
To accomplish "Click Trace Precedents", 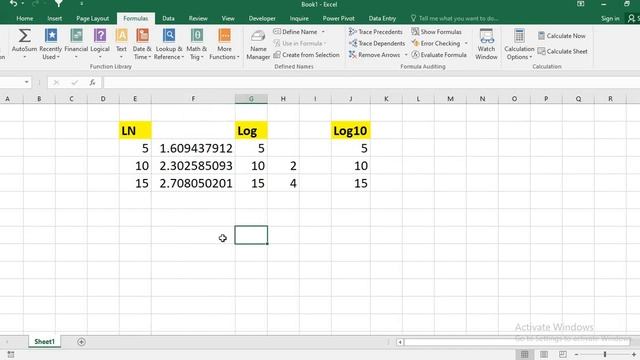I will 376,32.
